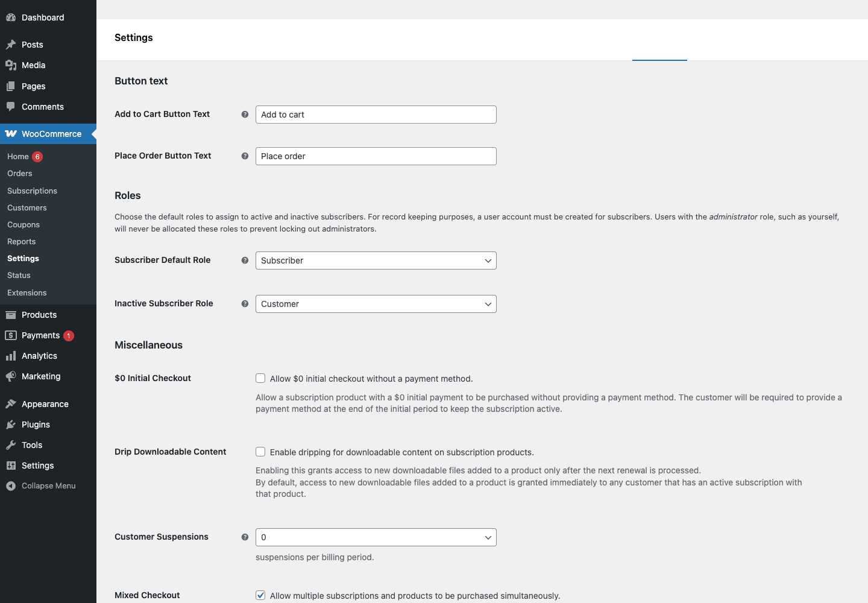Image resolution: width=868 pixels, height=603 pixels.
Task: Open the Subscriber Default Role dropdown
Action: pos(376,260)
